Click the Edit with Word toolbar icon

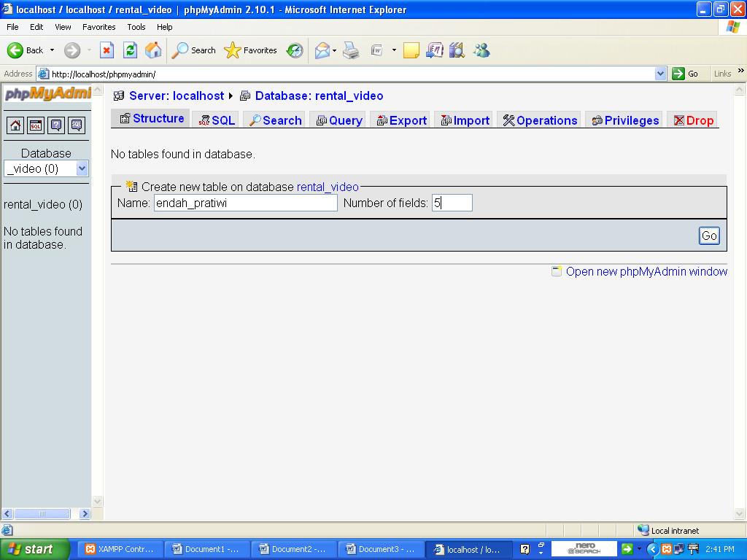[x=377, y=50]
